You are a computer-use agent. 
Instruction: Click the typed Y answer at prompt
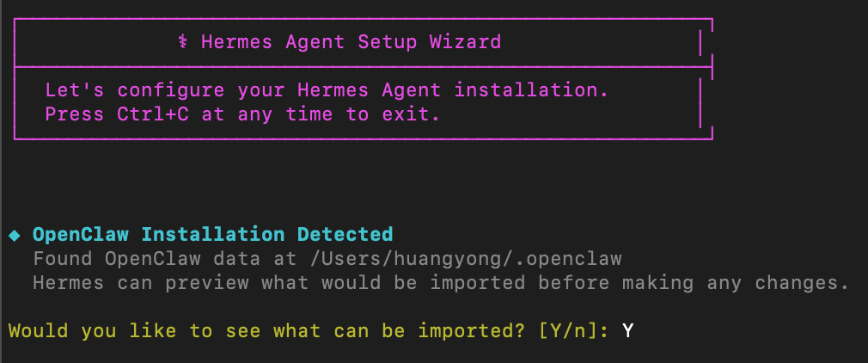[627, 330]
